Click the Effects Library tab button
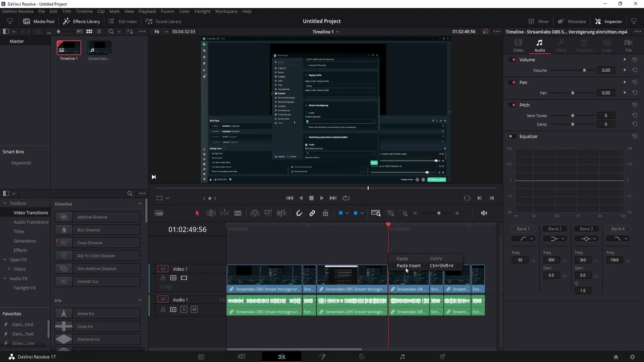This screenshot has width=644, height=362. (x=82, y=21)
